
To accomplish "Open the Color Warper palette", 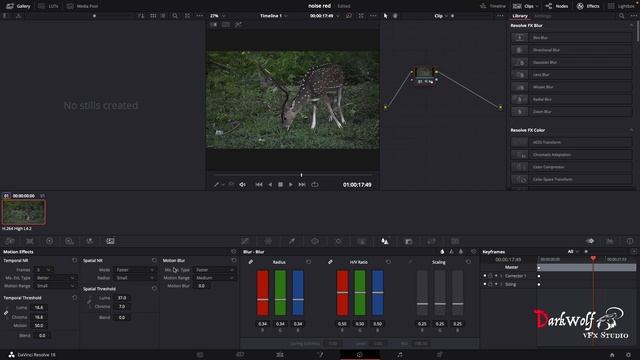I will pyautogui.click(x=268, y=241).
